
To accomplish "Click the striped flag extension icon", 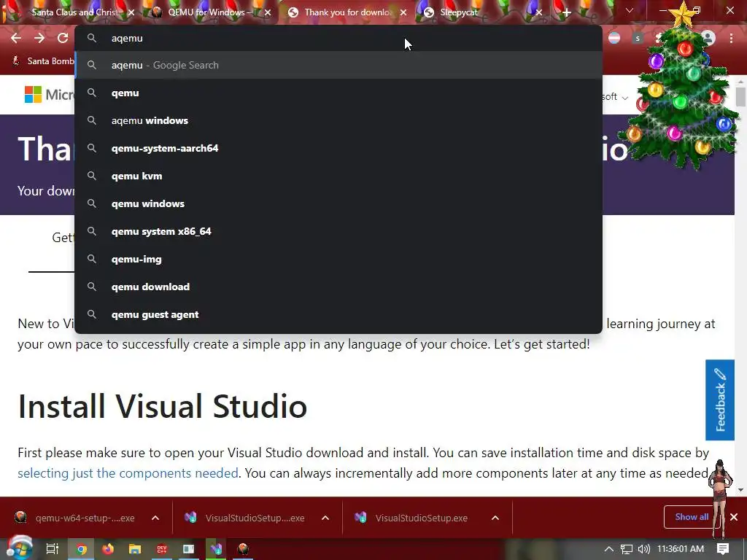I will (x=614, y=38).
